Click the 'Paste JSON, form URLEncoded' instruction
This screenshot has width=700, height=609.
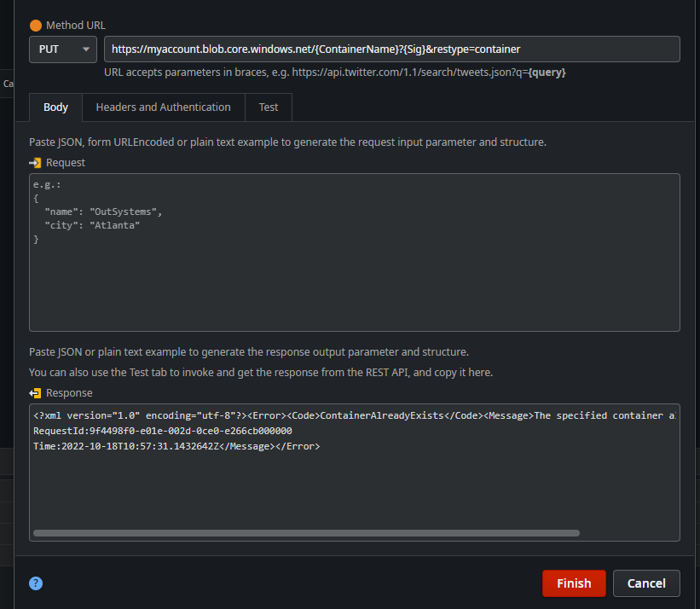coord(287,142)
